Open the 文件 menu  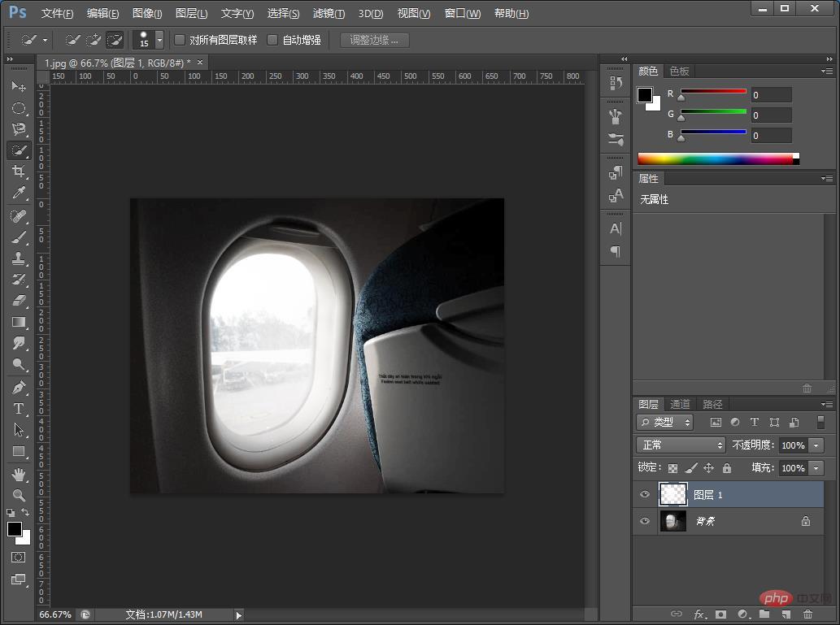pyautogui.click(x=57, y=13)
